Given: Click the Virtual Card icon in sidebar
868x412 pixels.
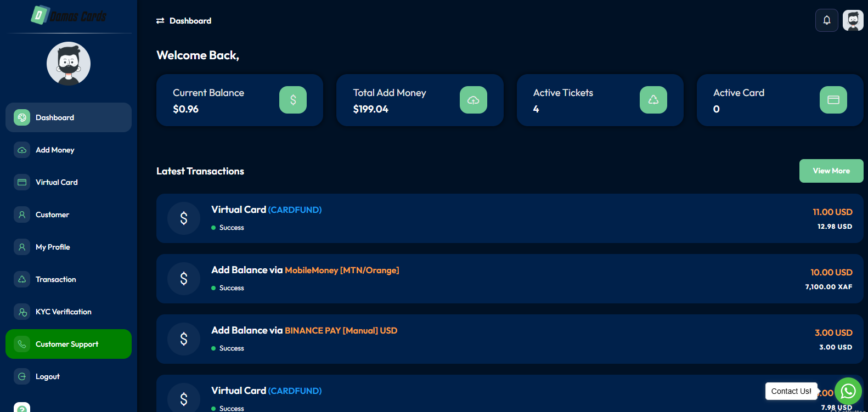Looking at the screenshot, I should tap(22, 182).
